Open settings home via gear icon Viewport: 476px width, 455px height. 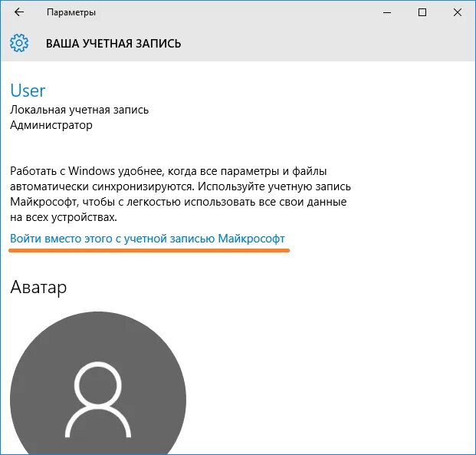click(x=19, y=43)
